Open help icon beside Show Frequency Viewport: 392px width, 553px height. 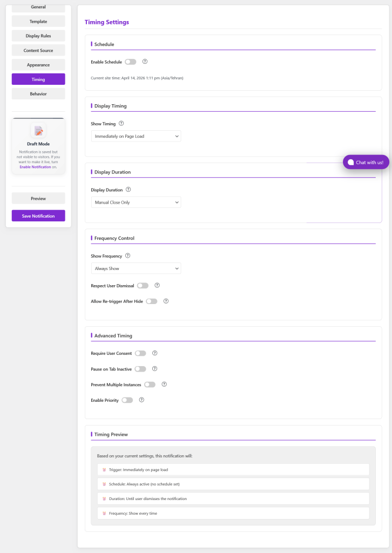(127, 255)
